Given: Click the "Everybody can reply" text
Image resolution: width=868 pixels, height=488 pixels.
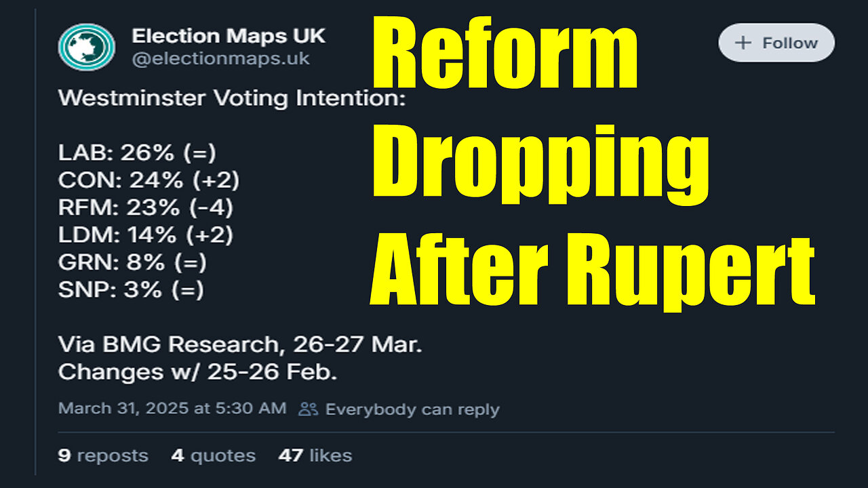Looking at the screenshot, I should point(412,409).
